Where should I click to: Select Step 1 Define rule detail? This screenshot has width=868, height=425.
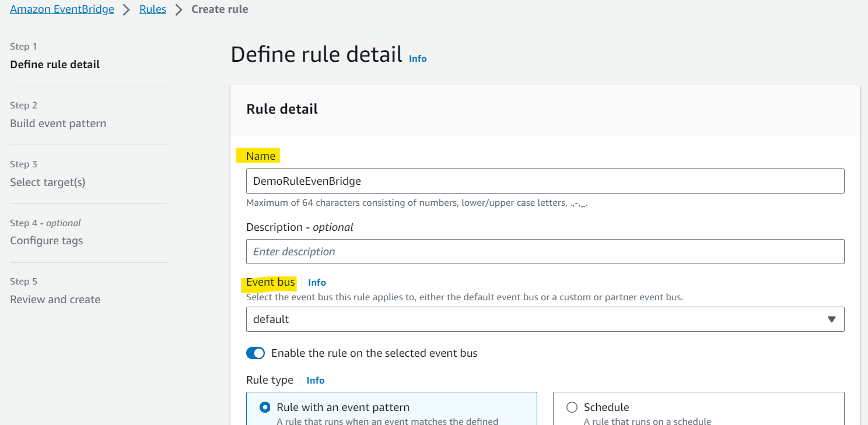(x=55, y=65)
